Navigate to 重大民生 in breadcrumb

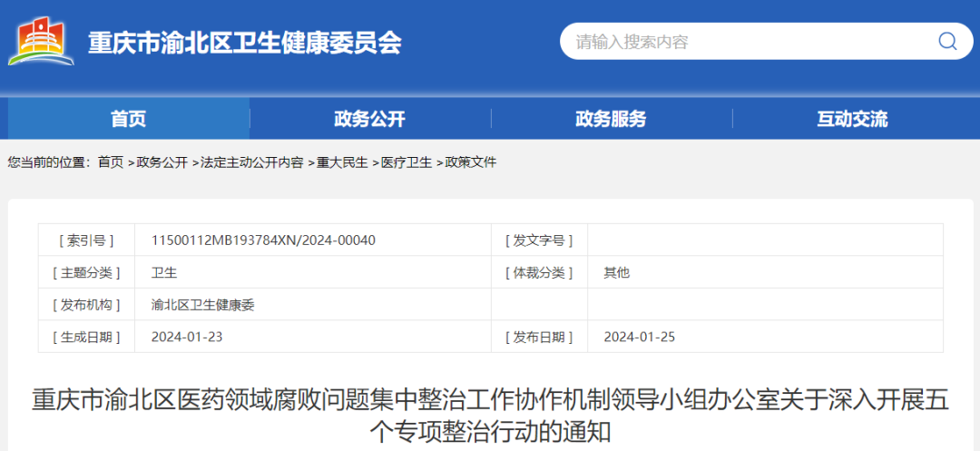click(x=342, y=162)
